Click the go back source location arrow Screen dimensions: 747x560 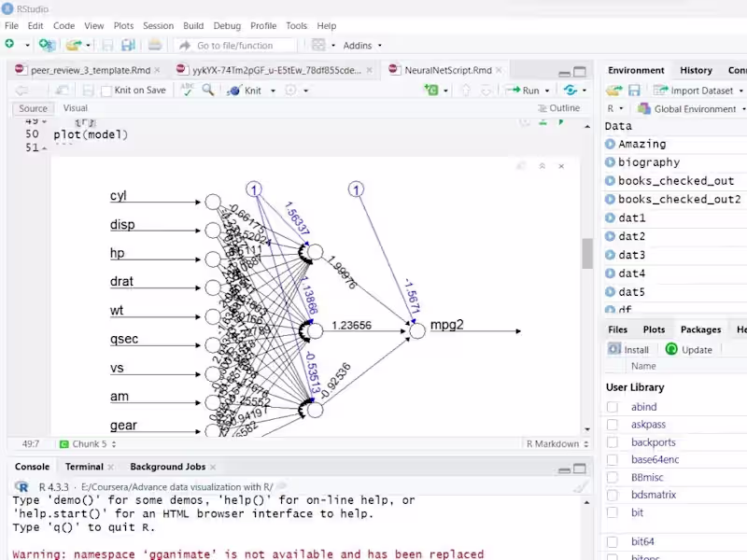click(21, 90)
